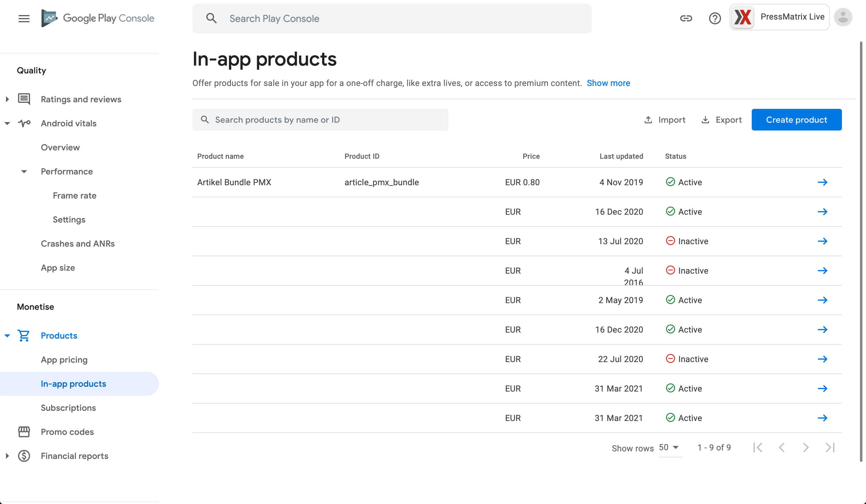Open Crashes and ANRs
Screen dimensions: 866x504
(78, 243)
